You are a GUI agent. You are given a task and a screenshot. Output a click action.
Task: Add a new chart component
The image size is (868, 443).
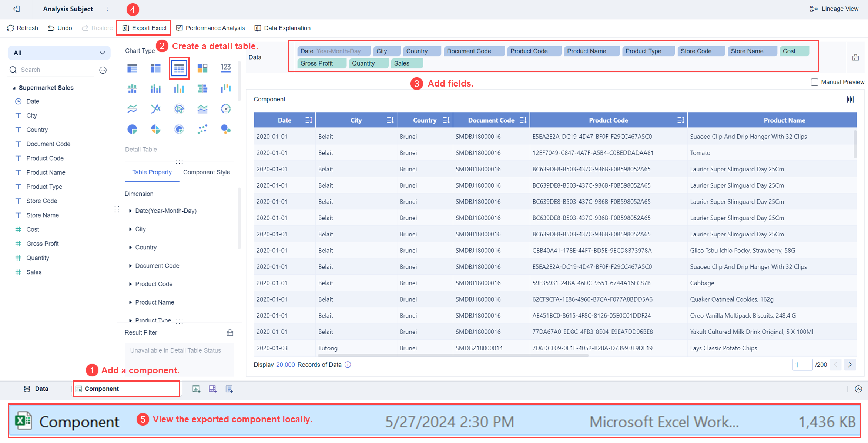tap(196, 389)
